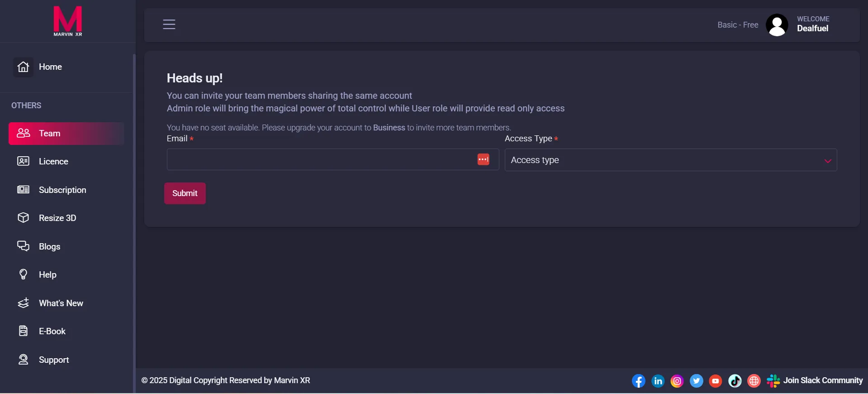Click the Marvin XR logo
This screenshot has height=394, width=868.
tap(68, 21)
